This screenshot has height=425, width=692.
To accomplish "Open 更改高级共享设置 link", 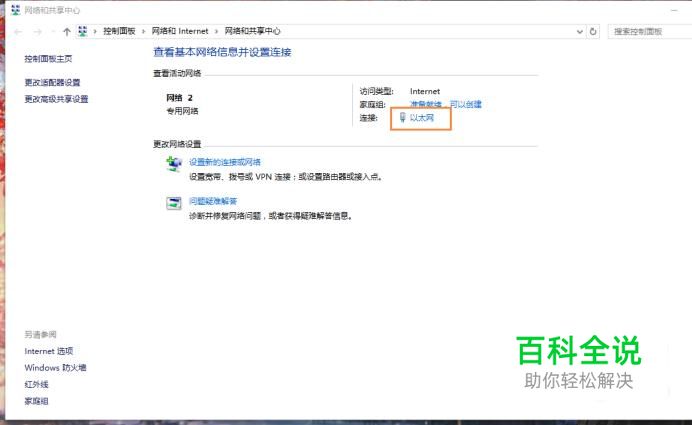I will tap(56, 99).
